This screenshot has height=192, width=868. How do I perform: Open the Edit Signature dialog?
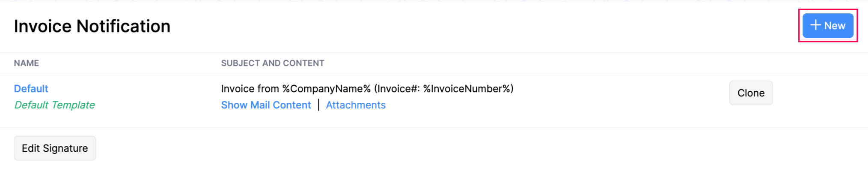coord(55,148)
